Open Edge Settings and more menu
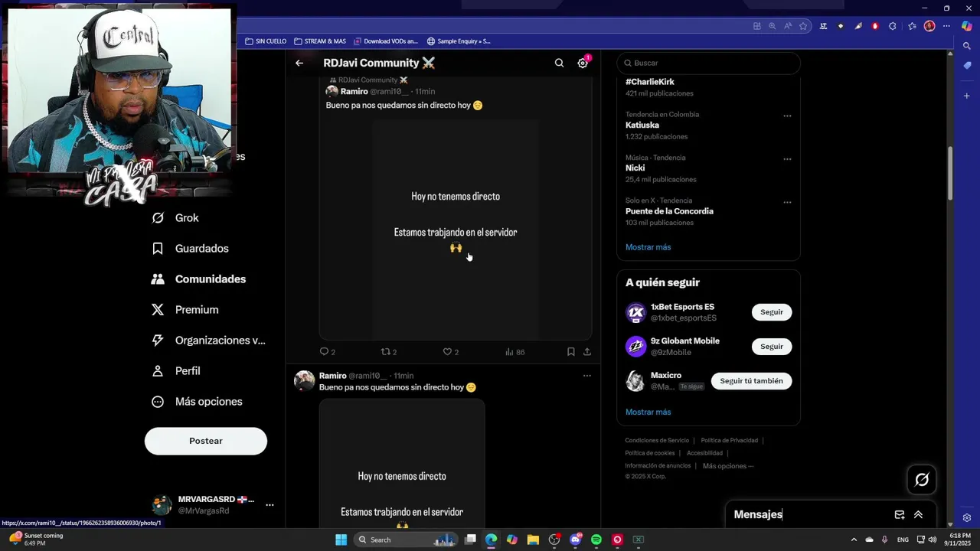This screenshot has width=980, height=551. [x=946, y=26]
